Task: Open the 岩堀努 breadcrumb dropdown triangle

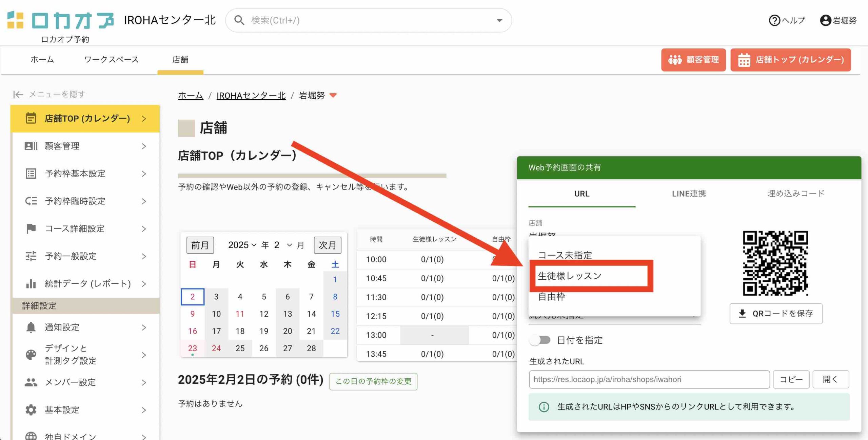Action: click(333, 96)
